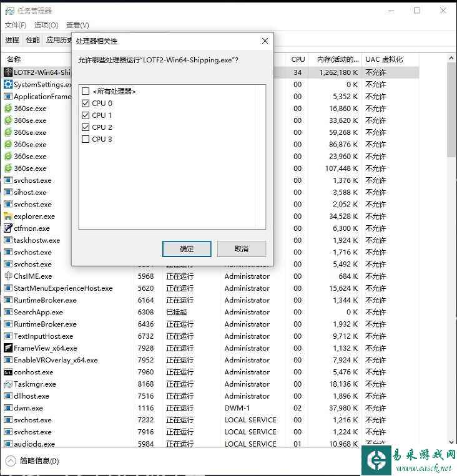Click the EnableVROverlay_x64.exe icon
Image resolution: width=457 pixels, height=476 pixels.
8,360
